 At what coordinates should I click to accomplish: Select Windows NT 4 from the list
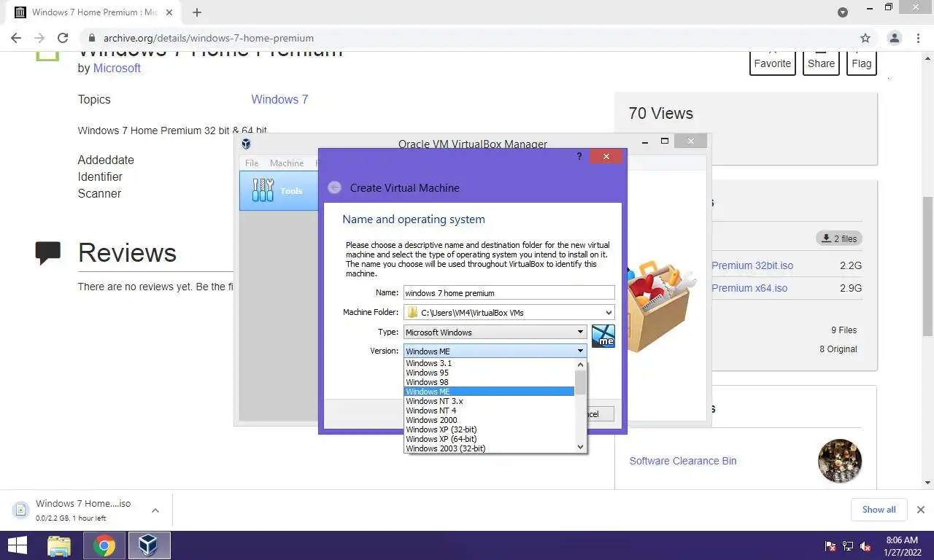click(x=489, y=411)
